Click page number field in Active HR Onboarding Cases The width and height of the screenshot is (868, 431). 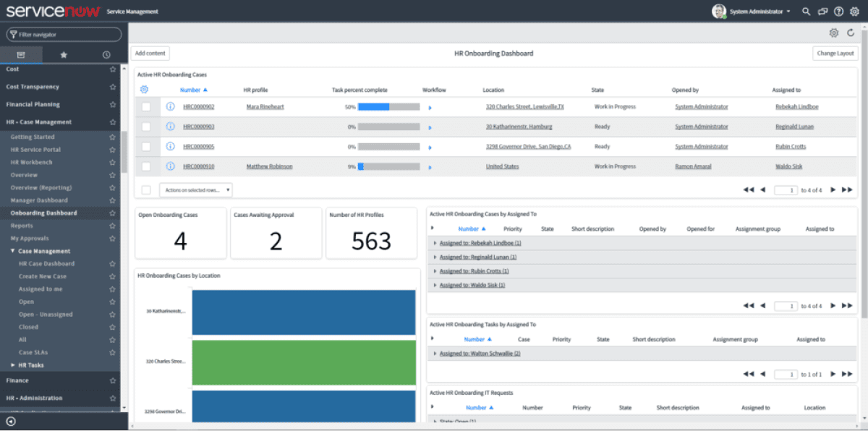786,190
